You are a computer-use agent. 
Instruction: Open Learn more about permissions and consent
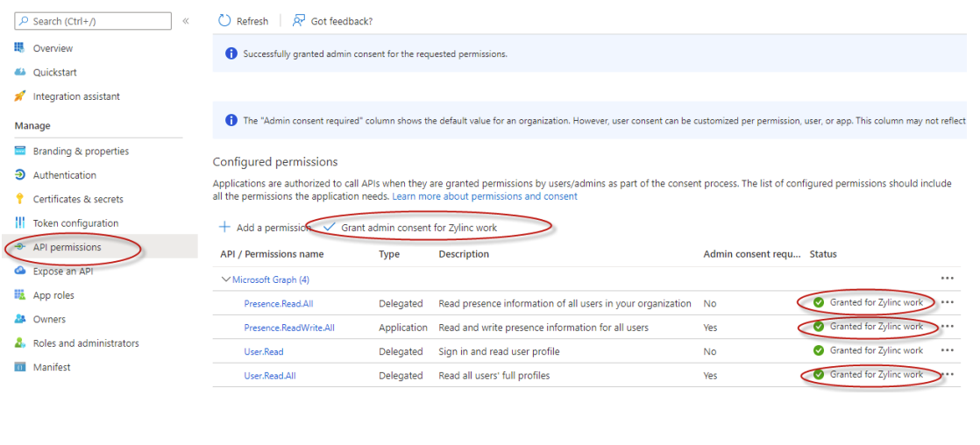(x=485, y=195)
